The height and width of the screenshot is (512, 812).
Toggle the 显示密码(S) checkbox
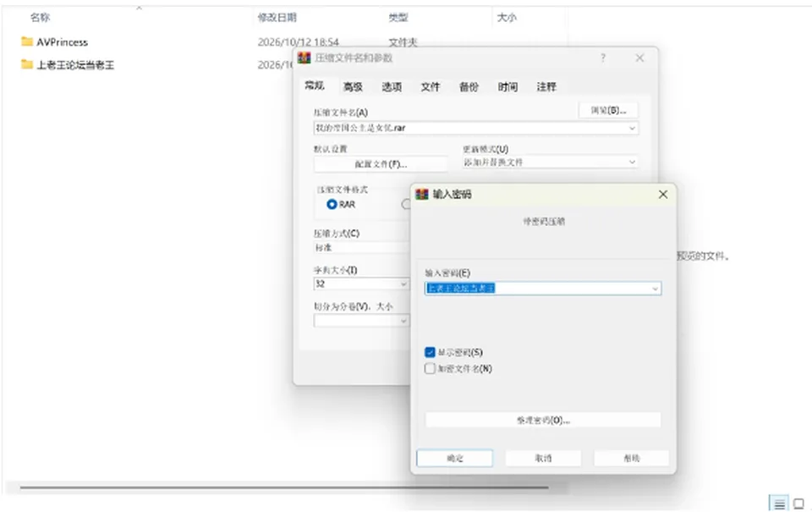point(430,352)
